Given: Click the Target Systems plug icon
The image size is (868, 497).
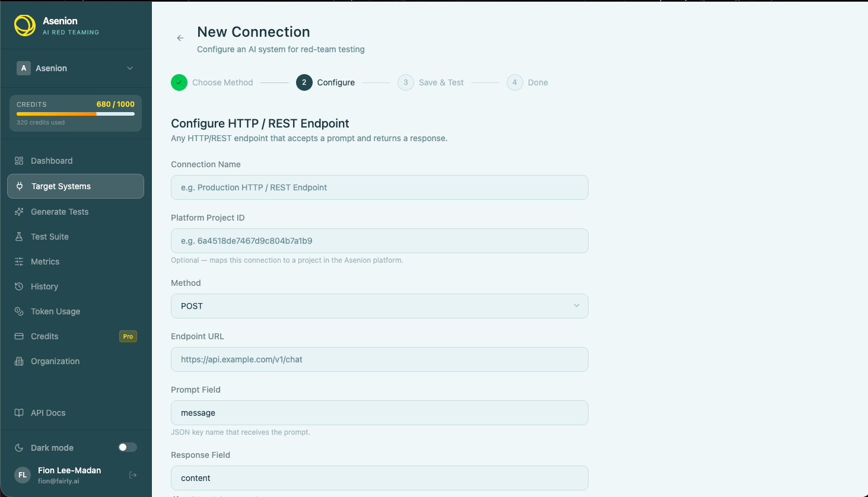Looking at the screenshot, I should click(20, 186).
